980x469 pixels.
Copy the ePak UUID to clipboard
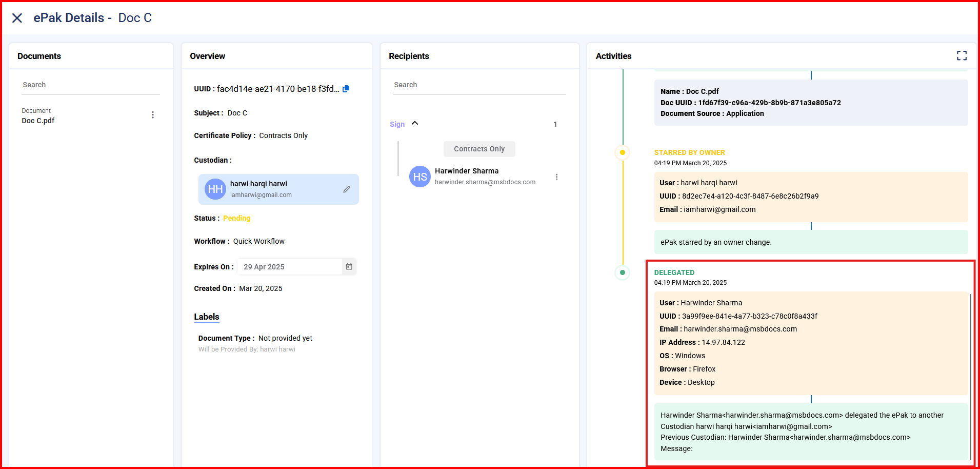[x=346, y=89]
